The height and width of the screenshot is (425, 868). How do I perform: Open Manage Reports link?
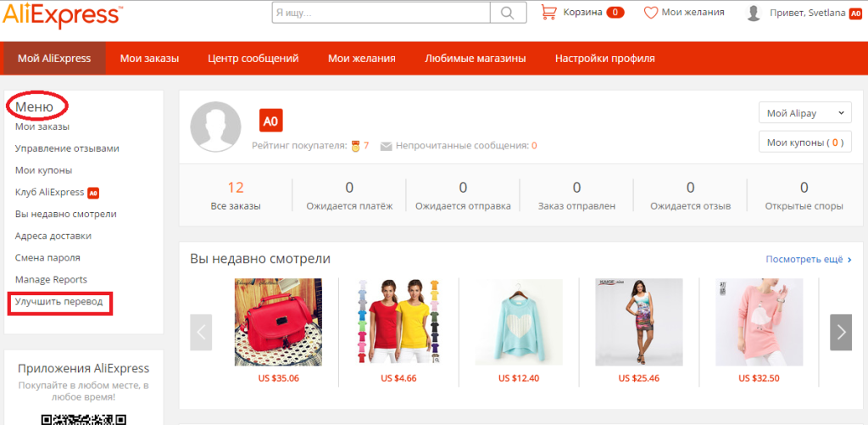51,280
